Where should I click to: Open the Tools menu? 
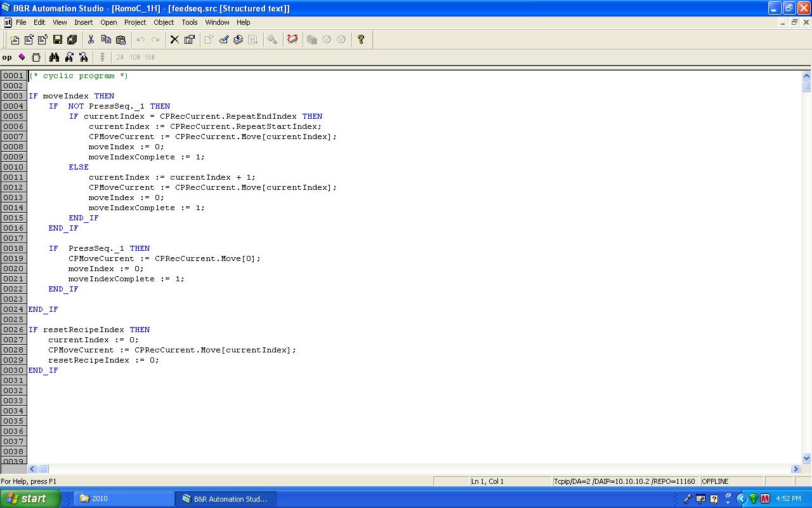[x=190, y=22]
